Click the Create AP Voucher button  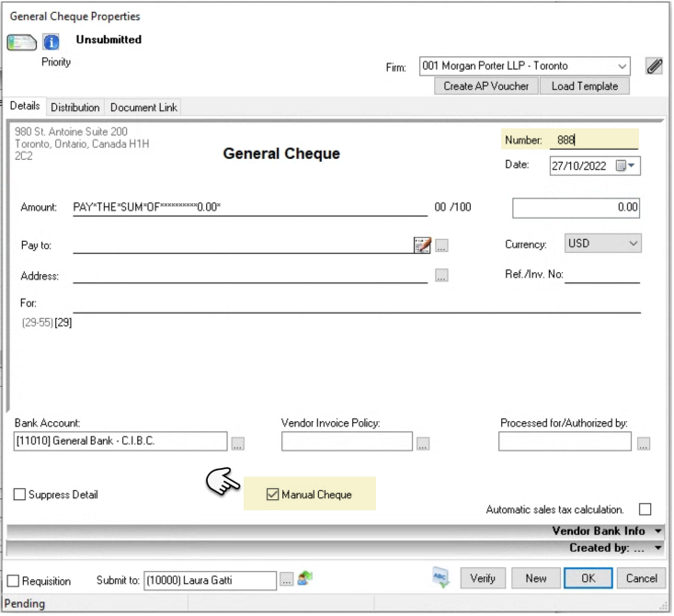coord(486,86)
